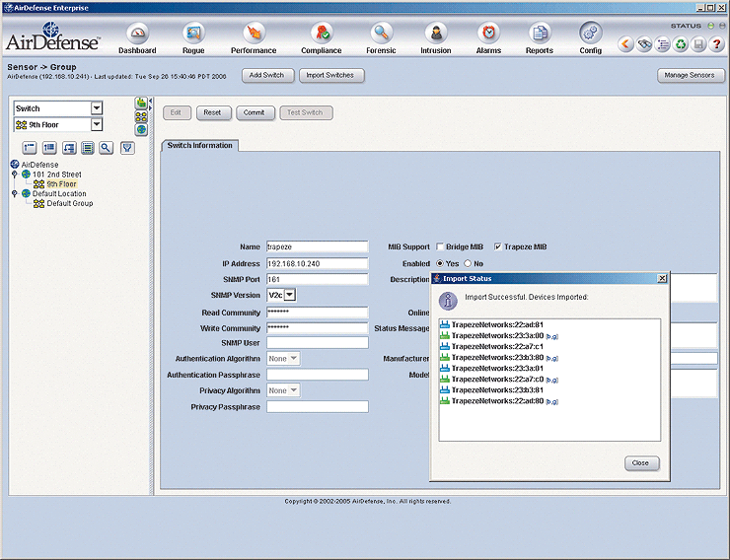The height and width of the screenshot is (560, 730).
Task: Click the Manage Sensors button
Action: point(691,75)
